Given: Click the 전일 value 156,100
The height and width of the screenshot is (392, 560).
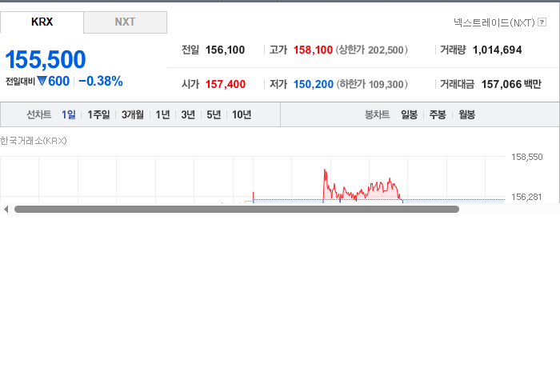Looking at the screenshot, I should point(225,50).
